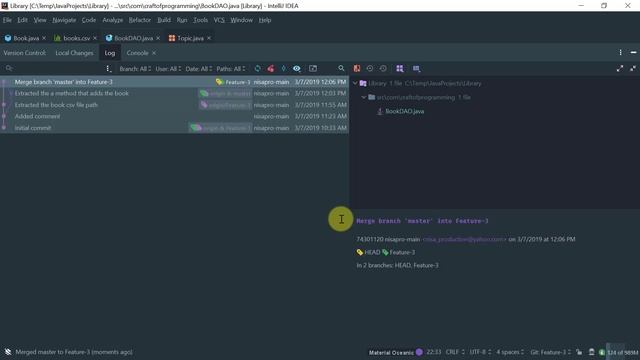Click the show diff icon in changes toolbar

pos(357,69)
